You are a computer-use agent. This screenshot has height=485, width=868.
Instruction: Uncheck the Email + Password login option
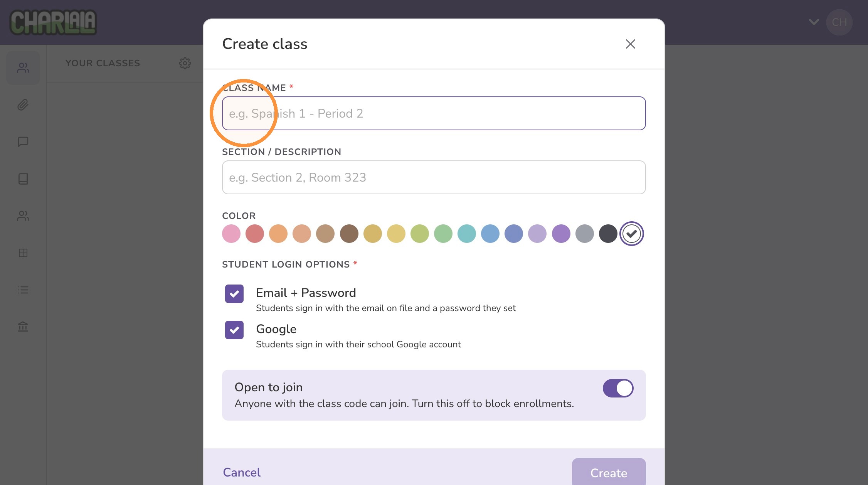[x=234, y=294]
